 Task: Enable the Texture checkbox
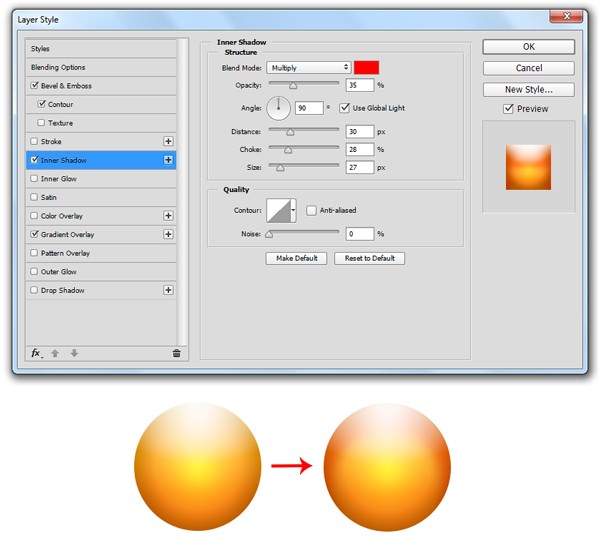pos(41,123)
